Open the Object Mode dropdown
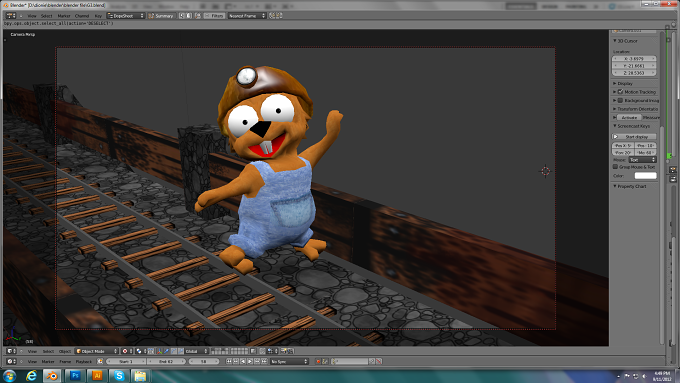Viewport: 680px width, 383px height. (x=97, y=351)
